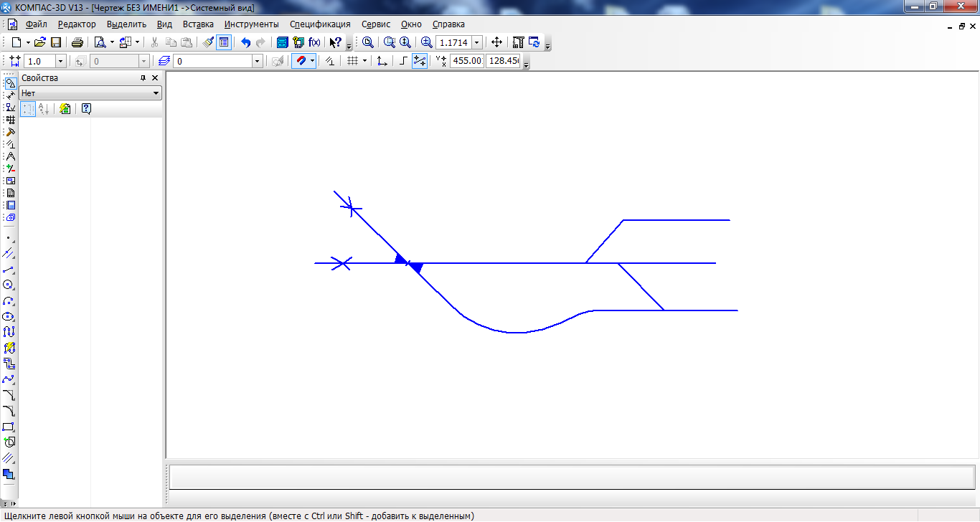Click the Undo arrow icon
The image size is (980, 522).
(245, 42)
